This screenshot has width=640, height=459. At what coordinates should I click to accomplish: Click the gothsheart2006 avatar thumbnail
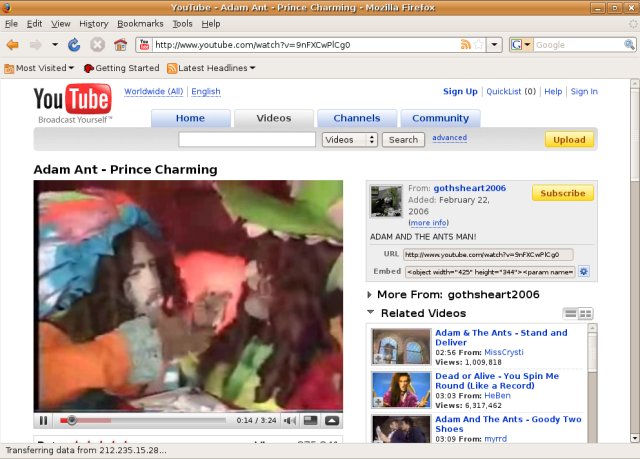tap(386, 201)
